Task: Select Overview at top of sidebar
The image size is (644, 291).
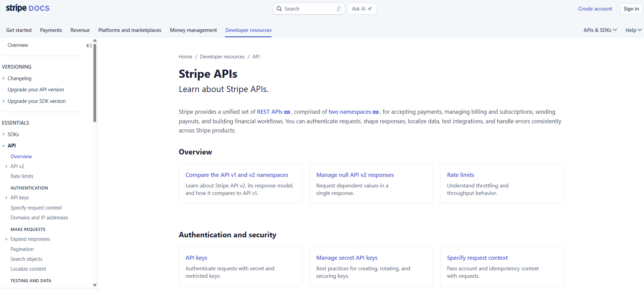Action: 18,45
